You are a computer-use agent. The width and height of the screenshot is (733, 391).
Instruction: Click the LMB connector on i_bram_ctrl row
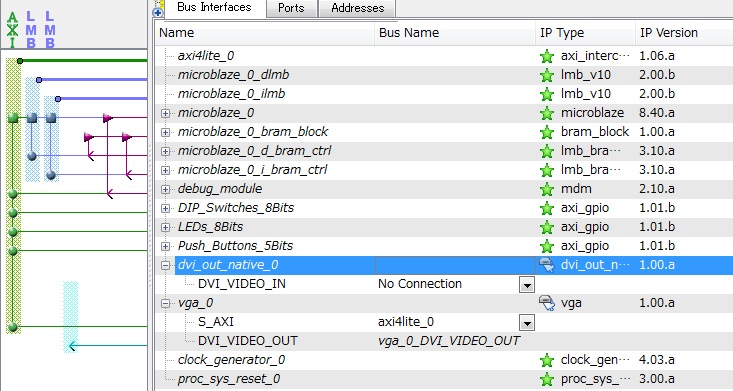click(x=51, y=175)
